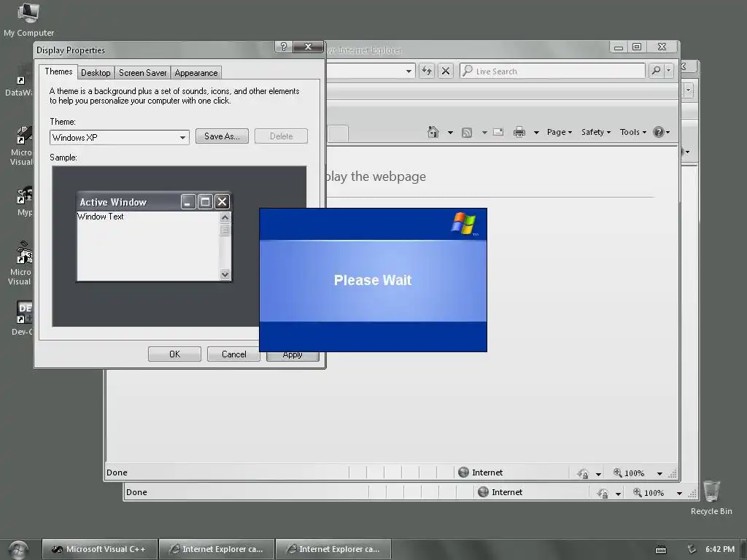Screen dimensions: 747x560
Task: Click the Stop loading X button
Action: tap(446, 71)
